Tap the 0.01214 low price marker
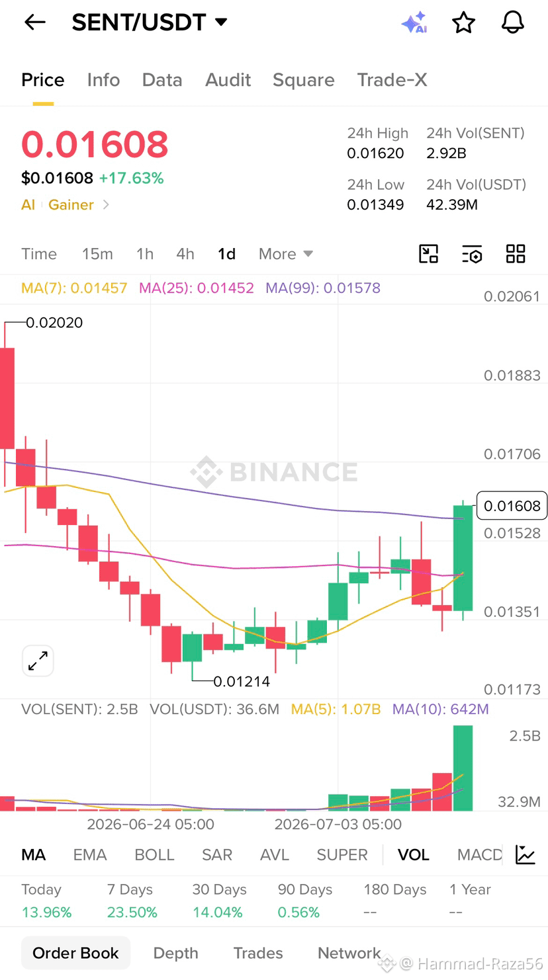 point(242,681)
